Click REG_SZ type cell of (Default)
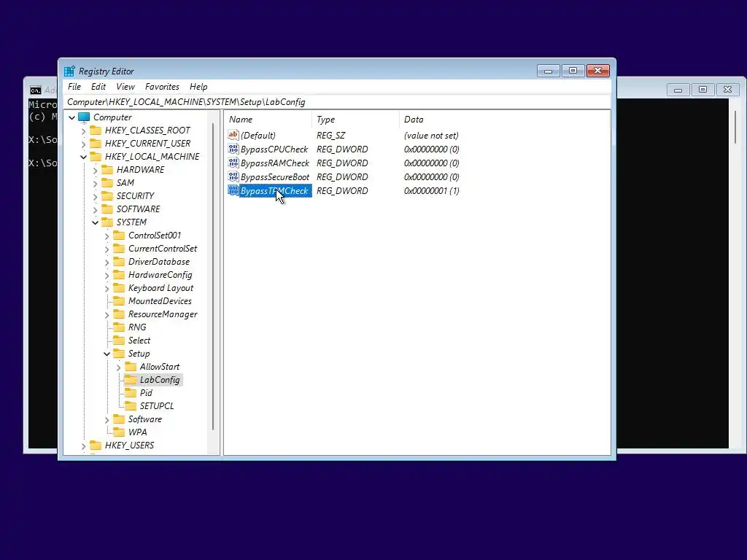The width and height of the screenshot is (747, 560). (x=331, y=135)
